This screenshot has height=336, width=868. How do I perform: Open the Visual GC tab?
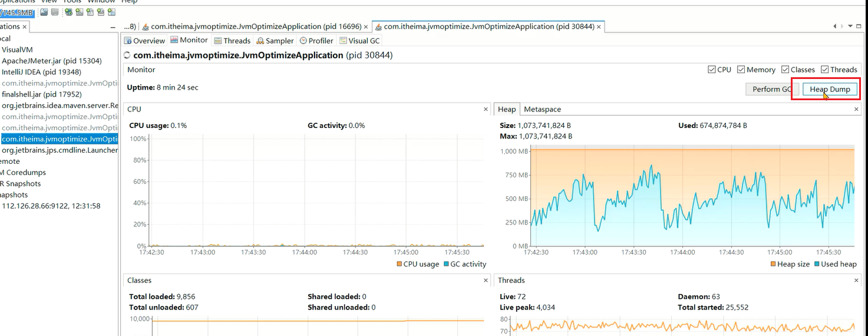coord(360,41)
